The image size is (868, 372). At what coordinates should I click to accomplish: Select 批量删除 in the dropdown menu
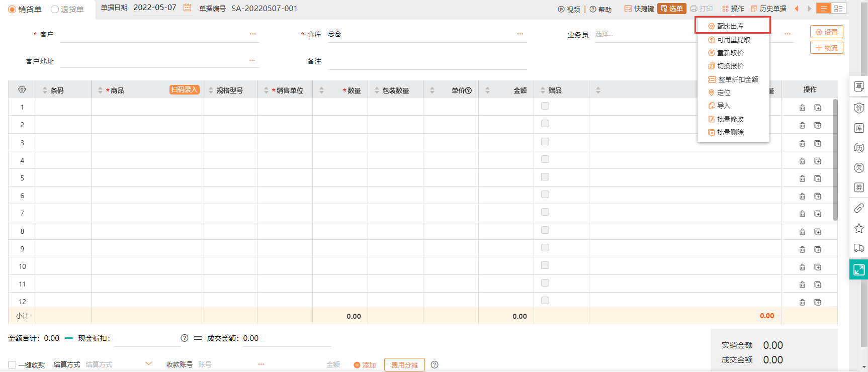730,132
